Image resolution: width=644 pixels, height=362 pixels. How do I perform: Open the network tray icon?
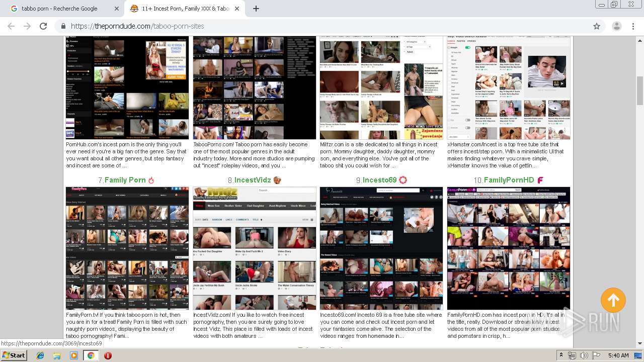572,355
